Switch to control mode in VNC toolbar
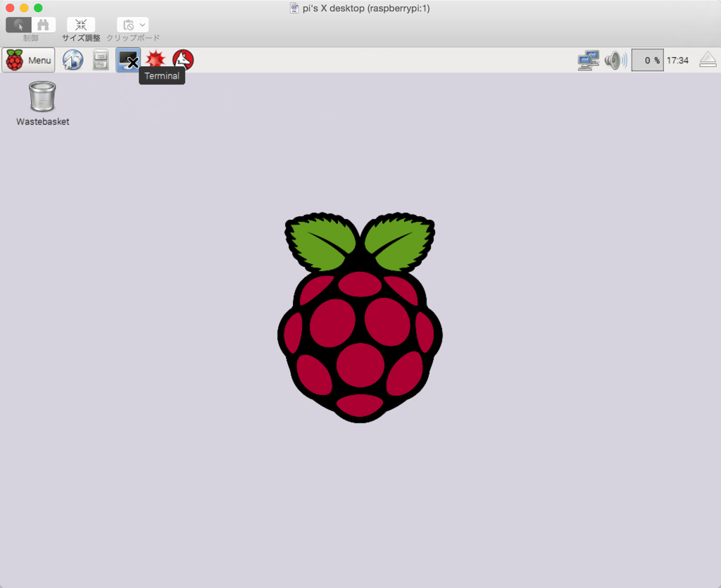Image resolution: width=721 pixels, height=588 pixels. (18, 25)
